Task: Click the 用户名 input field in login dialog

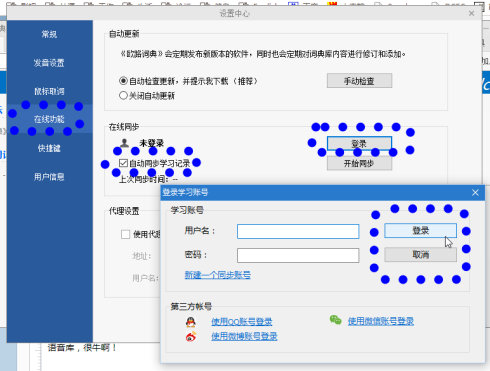Action: pos(298,231)
